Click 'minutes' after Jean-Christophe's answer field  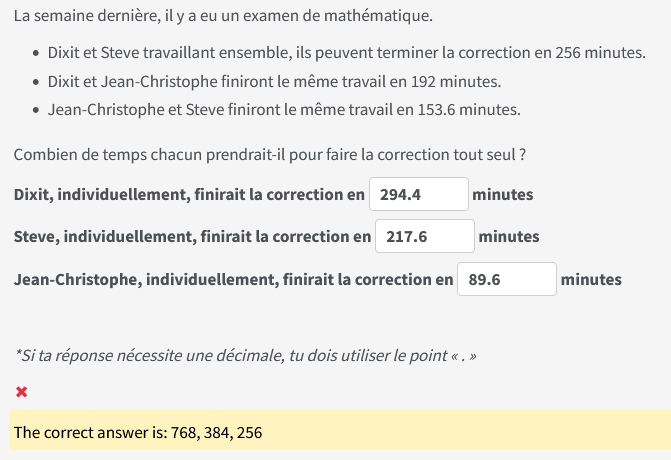click(591, 279)
